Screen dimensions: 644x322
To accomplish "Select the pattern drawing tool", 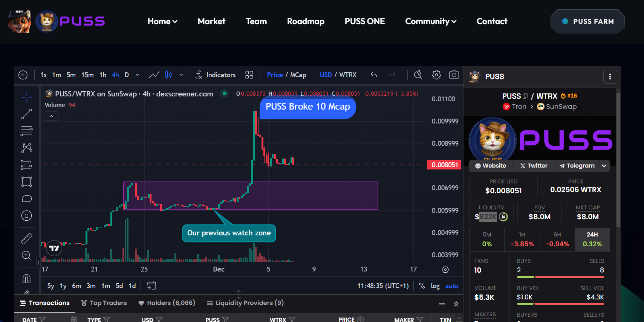I will click(26, 148).
